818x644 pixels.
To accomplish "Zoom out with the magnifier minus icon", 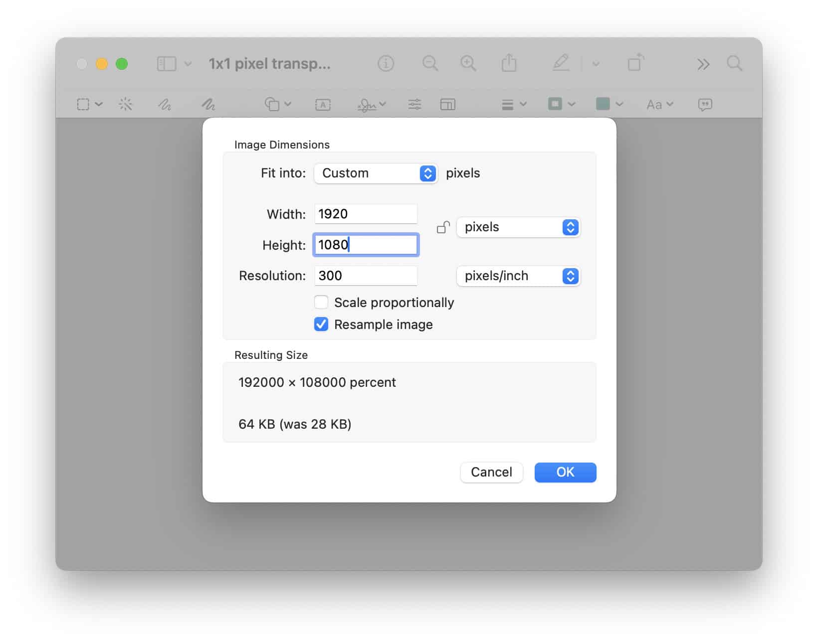I will 430,63.
